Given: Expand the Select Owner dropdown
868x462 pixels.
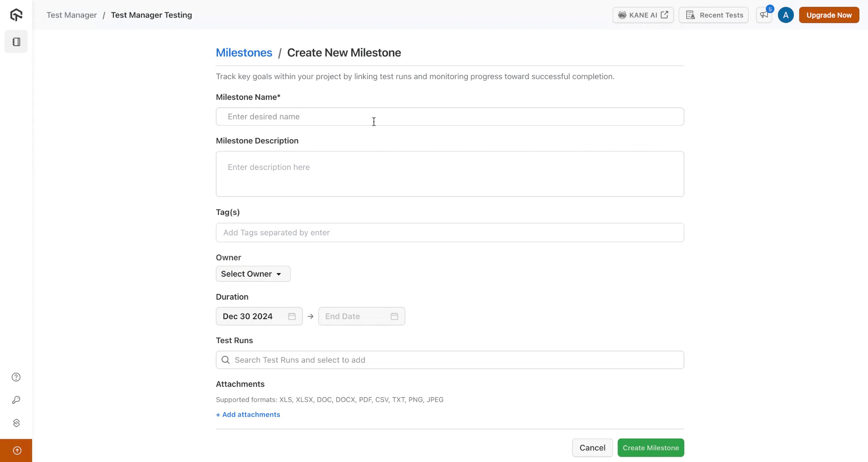Looking at the screenshot, I should (253, 274).
